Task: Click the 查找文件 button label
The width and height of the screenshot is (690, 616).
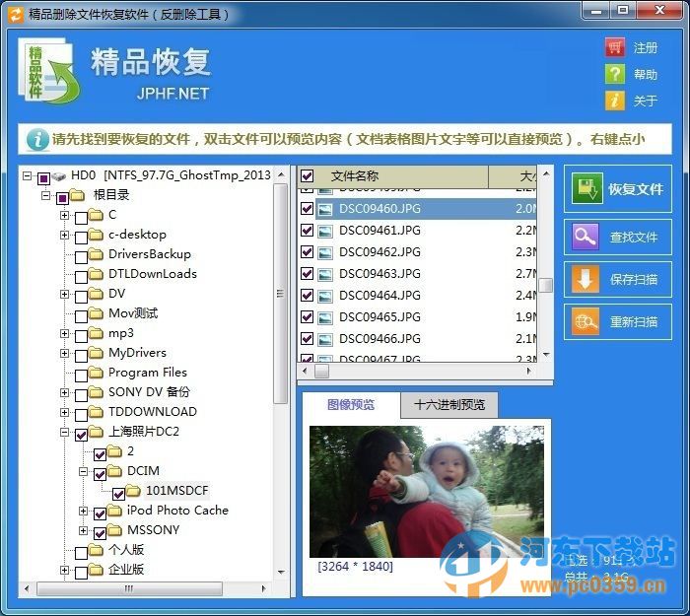Action: point(634,238)
